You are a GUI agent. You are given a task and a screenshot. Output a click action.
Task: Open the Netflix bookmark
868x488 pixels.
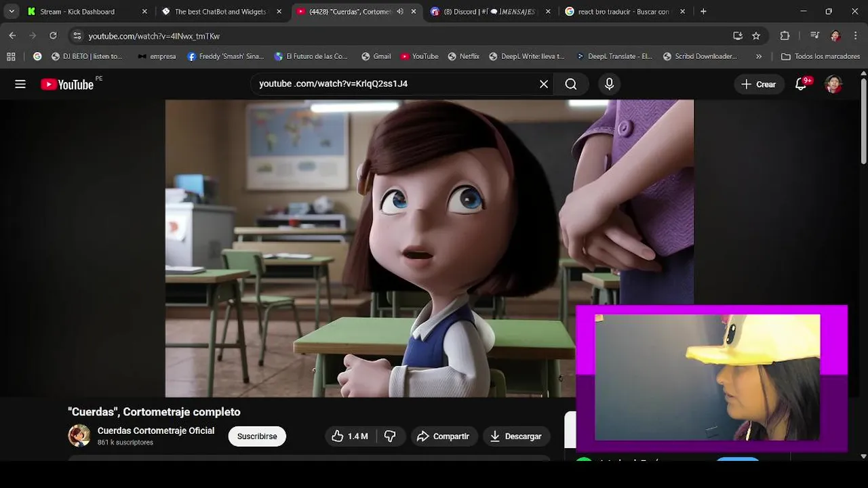pyautogui.click(x=464, y=56)
